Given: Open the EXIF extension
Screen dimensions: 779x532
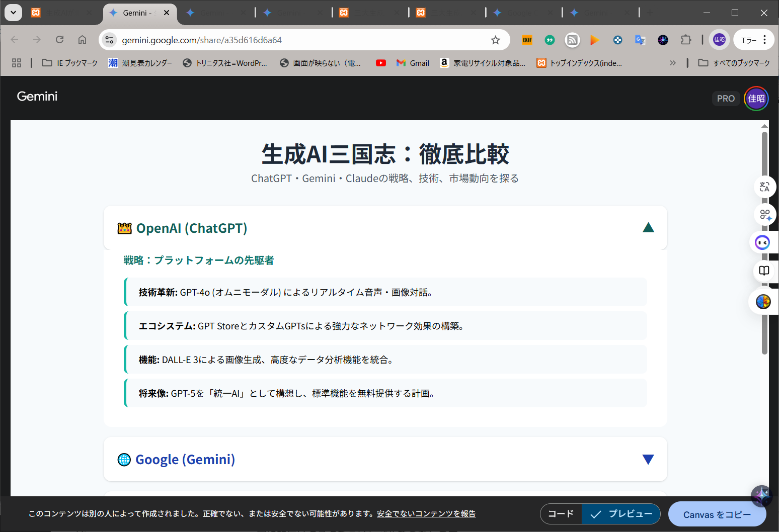Looking at the screenshot, I should [527, 40].
